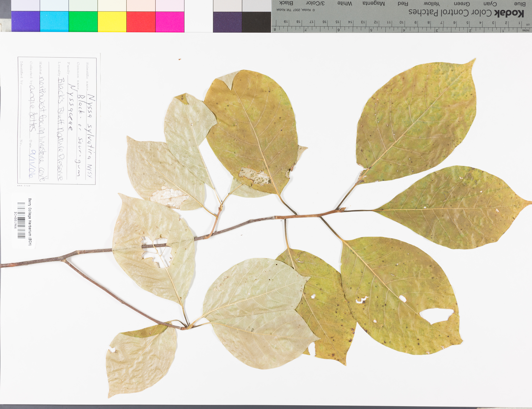Click the magenta color control patch
532x409 pixels.
click(170, 21)
